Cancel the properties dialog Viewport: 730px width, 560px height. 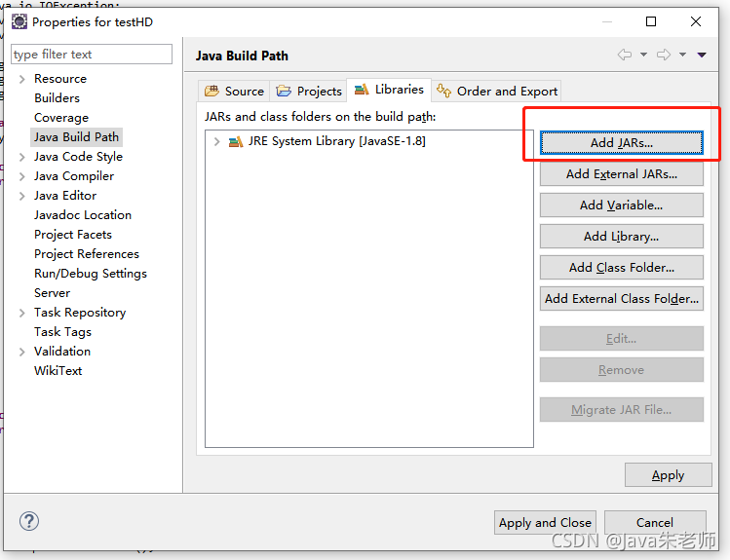[655, 522]
